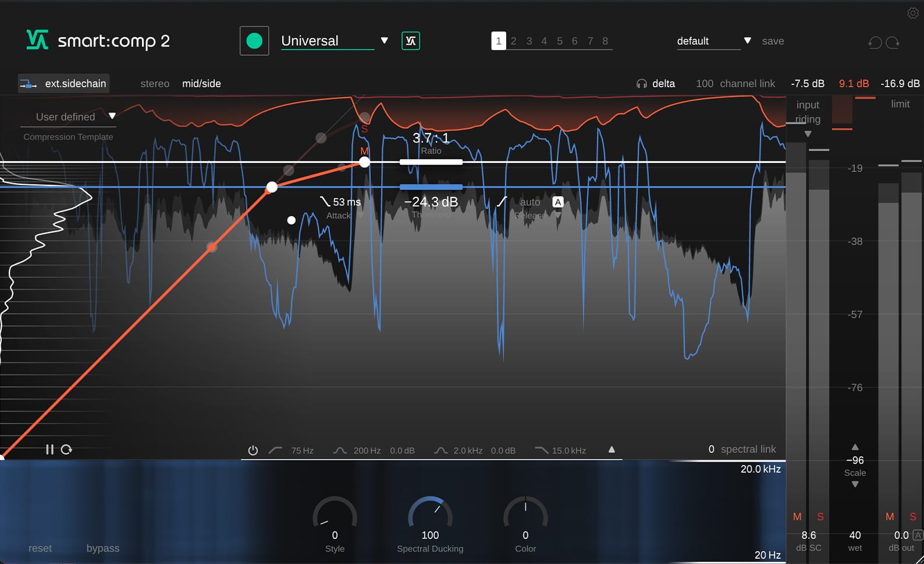Open settings with the gear icon
Viewport: 924px width, 564px height.
coord(913,13)
